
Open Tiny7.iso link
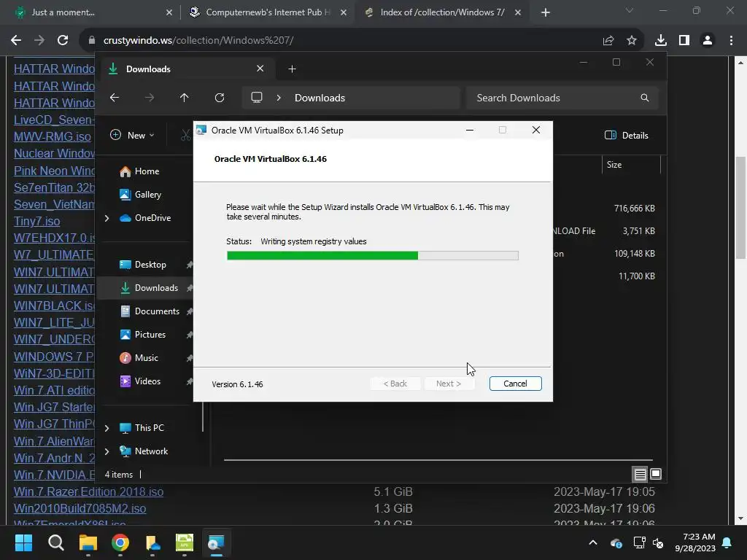pyautogui.click(x=37, y=222)
